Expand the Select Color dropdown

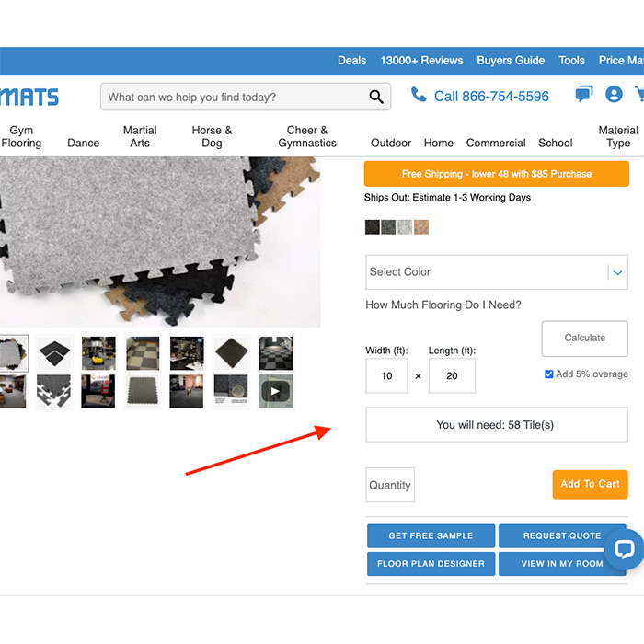[x=497, y=272]
